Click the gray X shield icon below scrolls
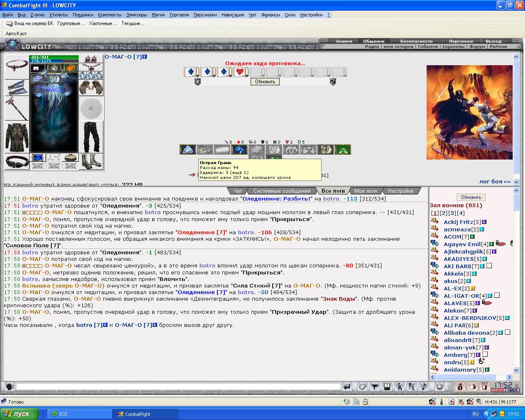This screenshot has height=420, width=525. [x=197, y=82]
